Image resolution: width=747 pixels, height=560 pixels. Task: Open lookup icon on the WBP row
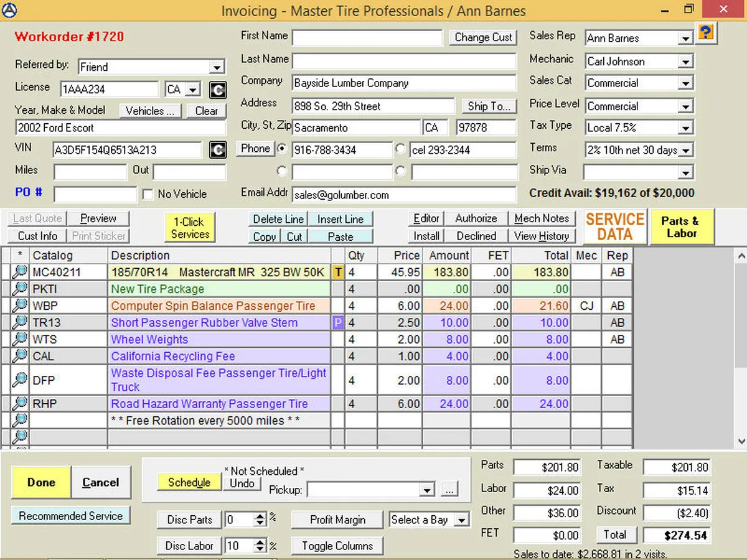point(20,306)
